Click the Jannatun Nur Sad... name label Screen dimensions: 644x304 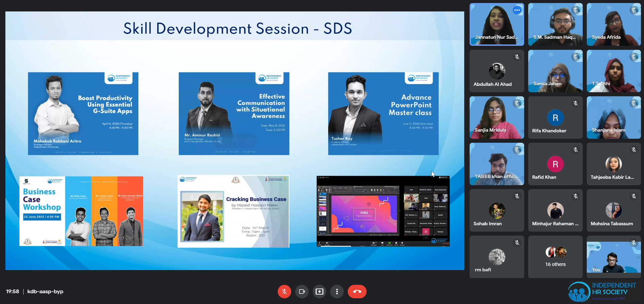(x=497, y=37)
